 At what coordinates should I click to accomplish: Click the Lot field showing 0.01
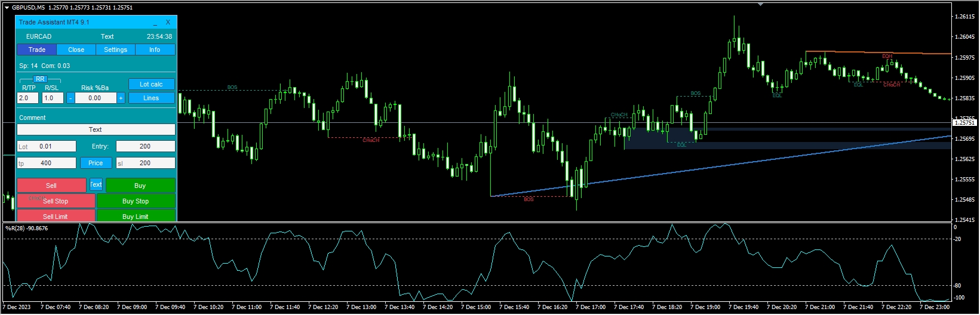click(47, 146)
